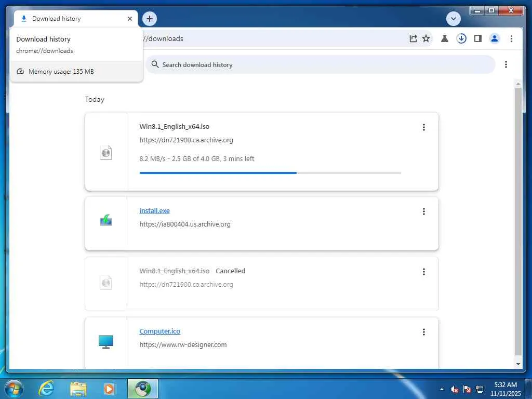This screenshot has height=399, width=532.
Task: Click the Cancelled status label
Action: (230, 271)
